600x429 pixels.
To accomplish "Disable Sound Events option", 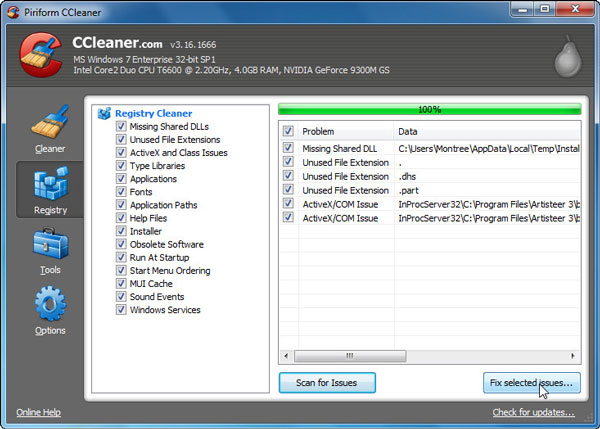I will (x=121, y=297).
